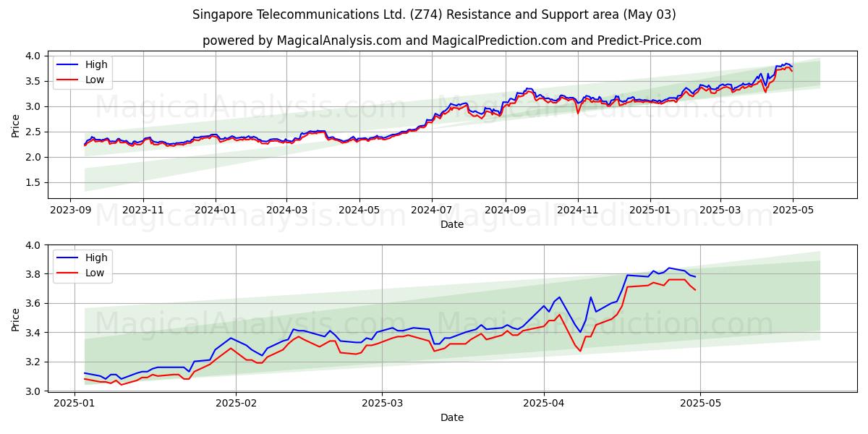Click the '2025-03' label on top chart
868x434 pixels.
[x=720, y=210]
